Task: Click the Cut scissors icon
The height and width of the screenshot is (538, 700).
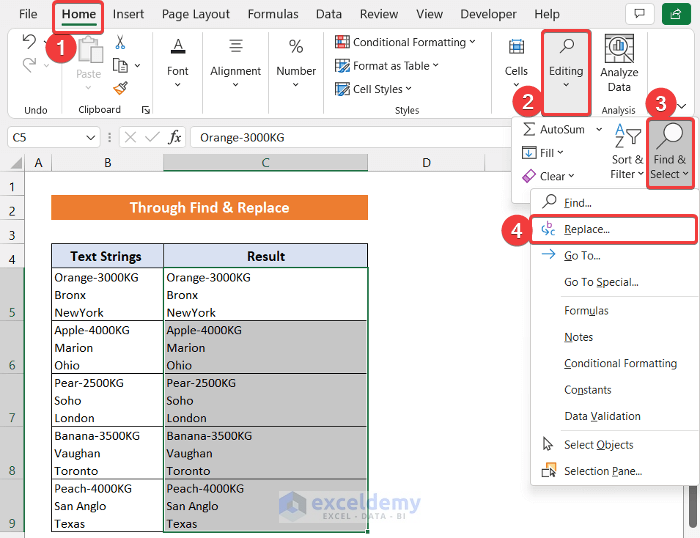Action: point(120,42)
